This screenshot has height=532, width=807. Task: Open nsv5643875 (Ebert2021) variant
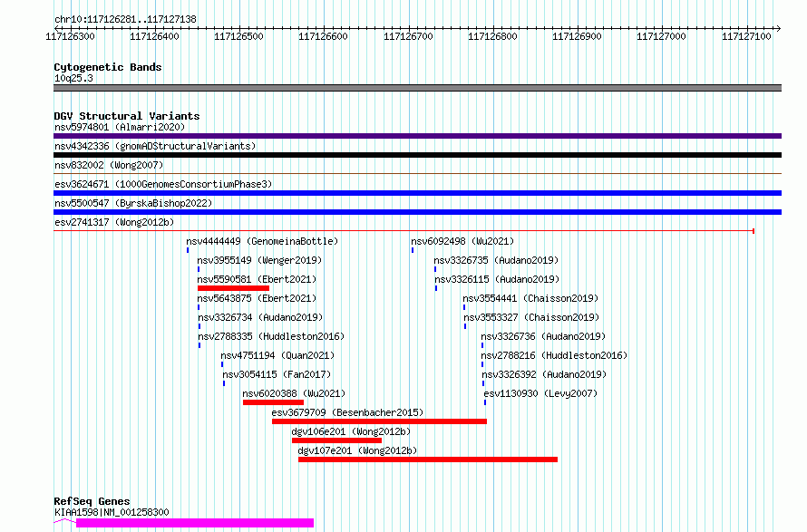pos(257,298)
